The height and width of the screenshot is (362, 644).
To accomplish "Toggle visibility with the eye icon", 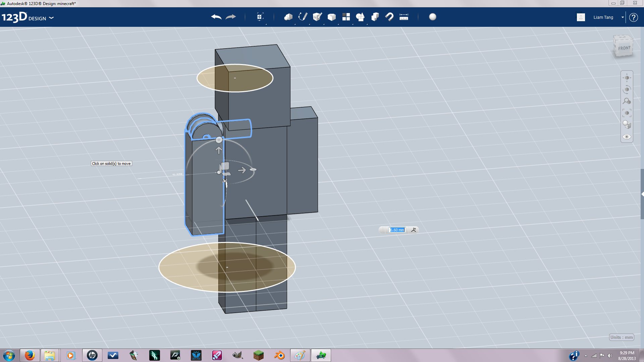I will tap(627, 137).
